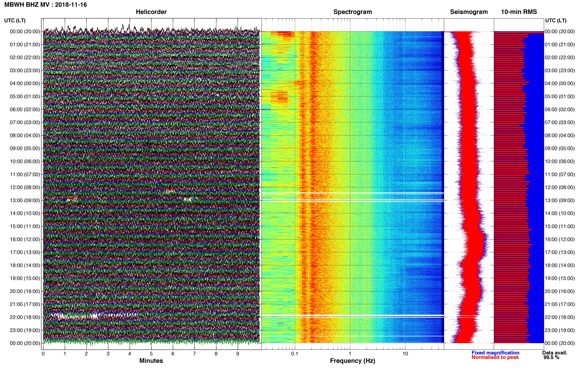Image resolution: width=588 pixels, height=368 pixels.
Task: Select the "Spectrogram" panel heading
Action: click(352, 12)
